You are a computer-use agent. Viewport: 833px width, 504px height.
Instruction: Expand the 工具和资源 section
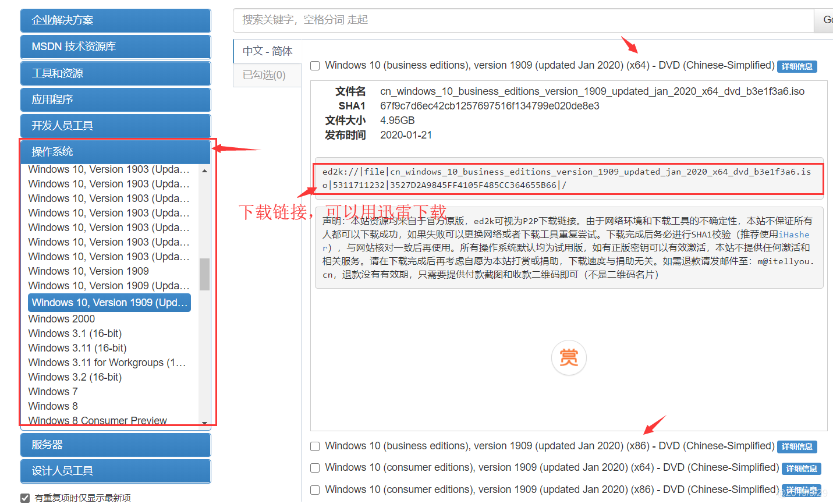coord(115,73)
